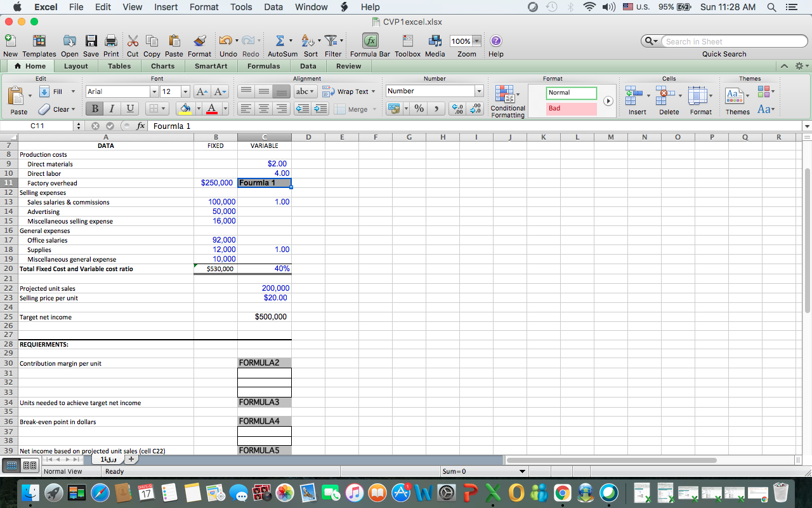812x508 pixels.
Task: Open the Data menu in menu bar
Action: [273, 7]
